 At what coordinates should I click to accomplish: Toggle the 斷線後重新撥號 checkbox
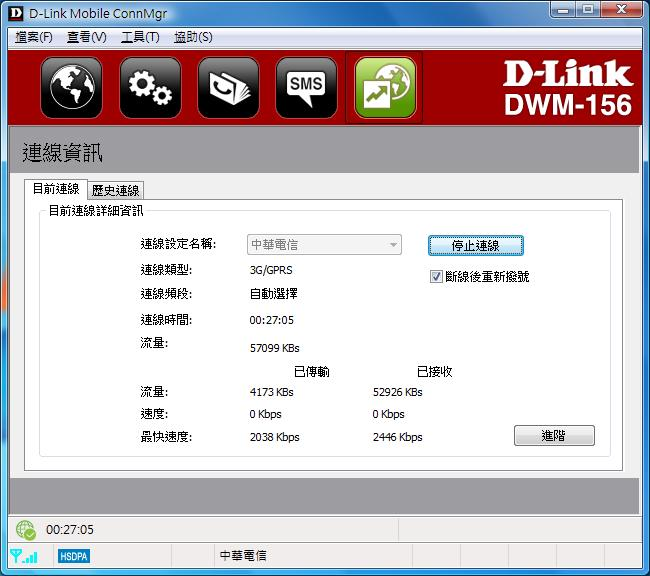(x=436, y=277)
